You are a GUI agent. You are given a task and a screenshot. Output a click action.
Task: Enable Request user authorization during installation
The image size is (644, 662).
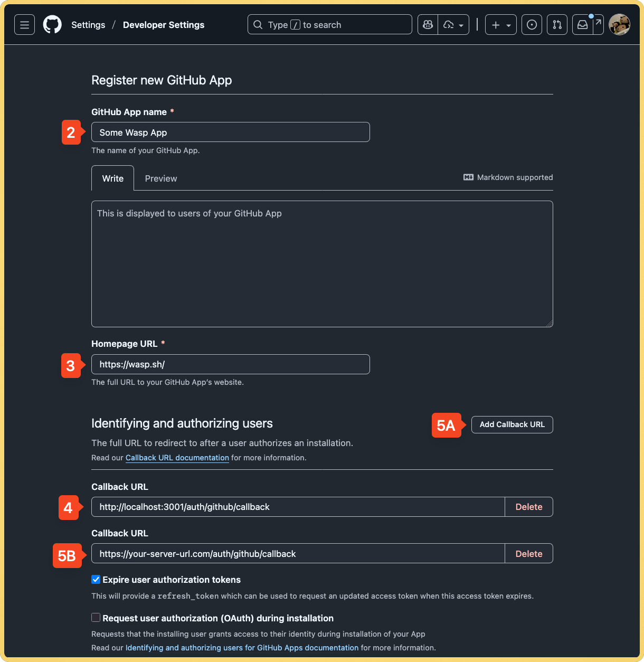[96, 617]
